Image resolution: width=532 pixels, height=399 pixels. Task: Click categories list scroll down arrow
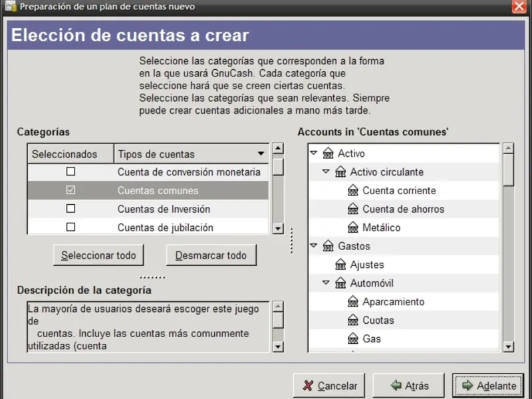278,228
